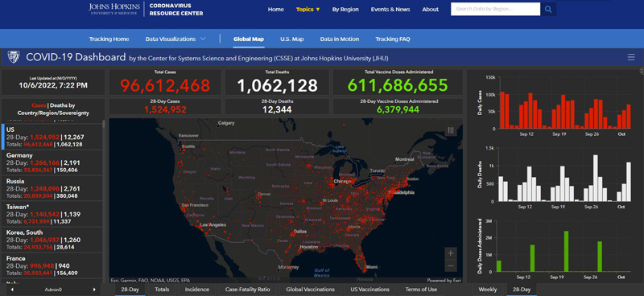Open the U.S. Map tab
The width and height of the screenshot is (644, 296).
click(x=292, y=39)
